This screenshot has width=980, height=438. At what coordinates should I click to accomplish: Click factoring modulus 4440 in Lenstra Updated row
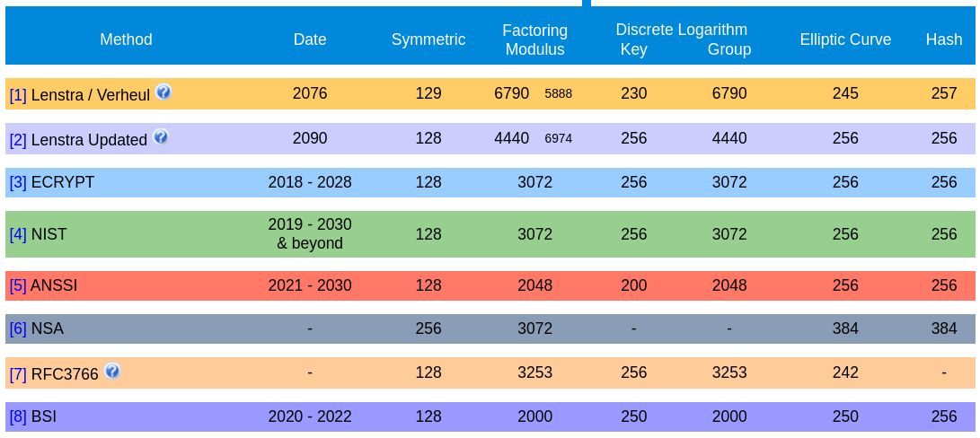(512, 138)
